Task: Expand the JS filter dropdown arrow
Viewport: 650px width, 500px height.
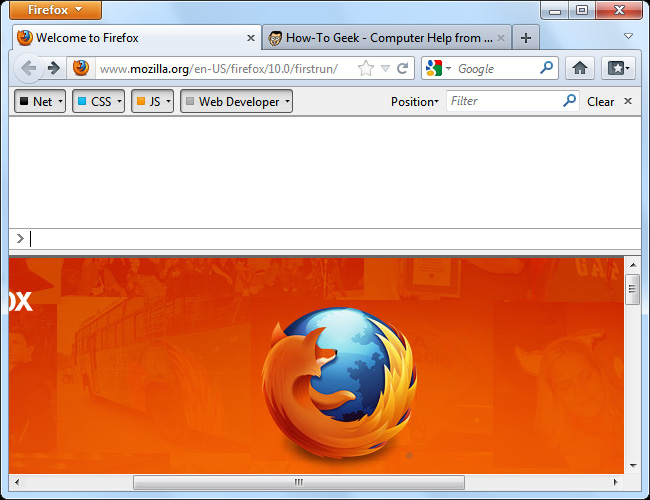Action: tap(168, 102)
